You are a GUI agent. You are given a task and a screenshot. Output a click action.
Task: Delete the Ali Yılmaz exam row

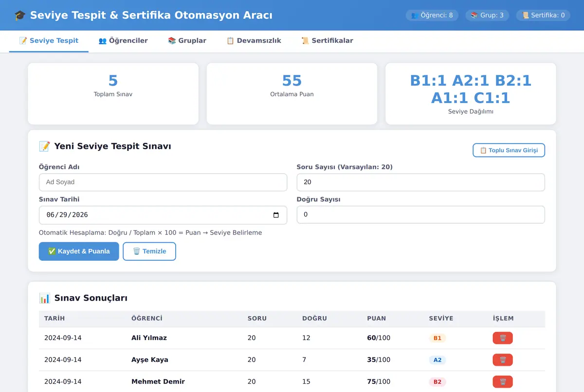click(x=502, y=338)
